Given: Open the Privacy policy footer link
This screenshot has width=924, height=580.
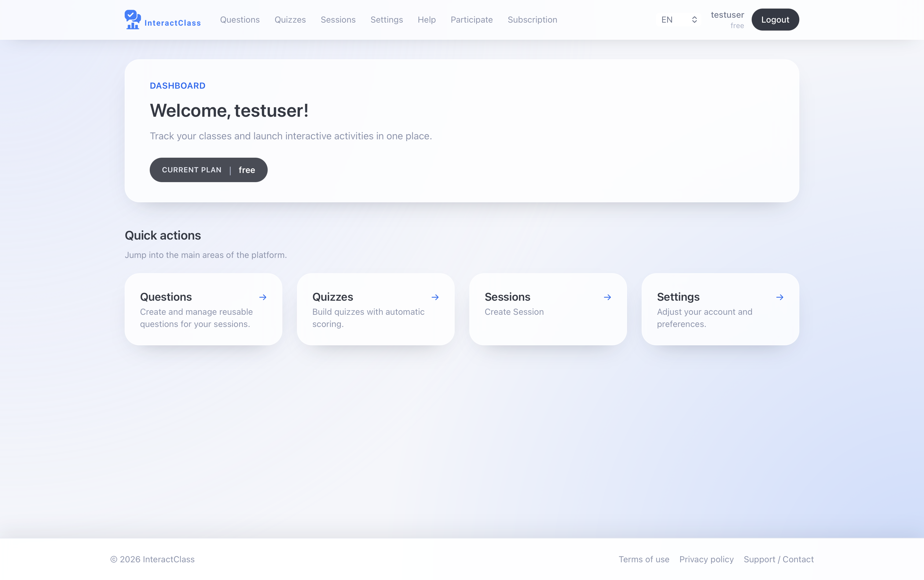Looking at the screenshot, I should 706,559.
